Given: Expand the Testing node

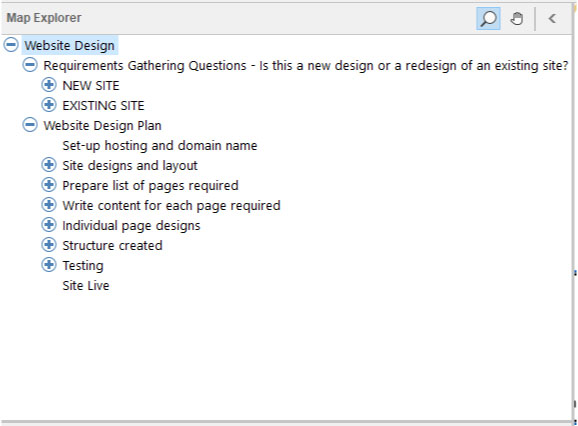Looking at the screenshot, I should pos(49,265).
